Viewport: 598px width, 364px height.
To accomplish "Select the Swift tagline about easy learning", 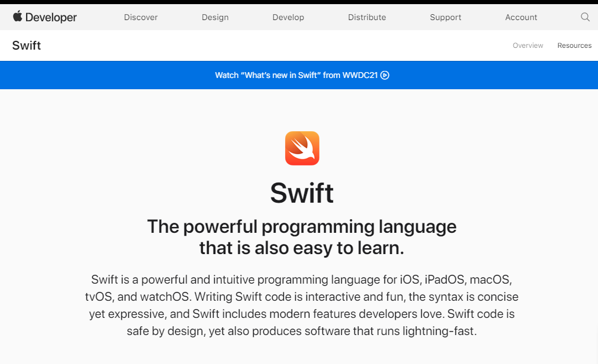I will [x=302, y=236].
